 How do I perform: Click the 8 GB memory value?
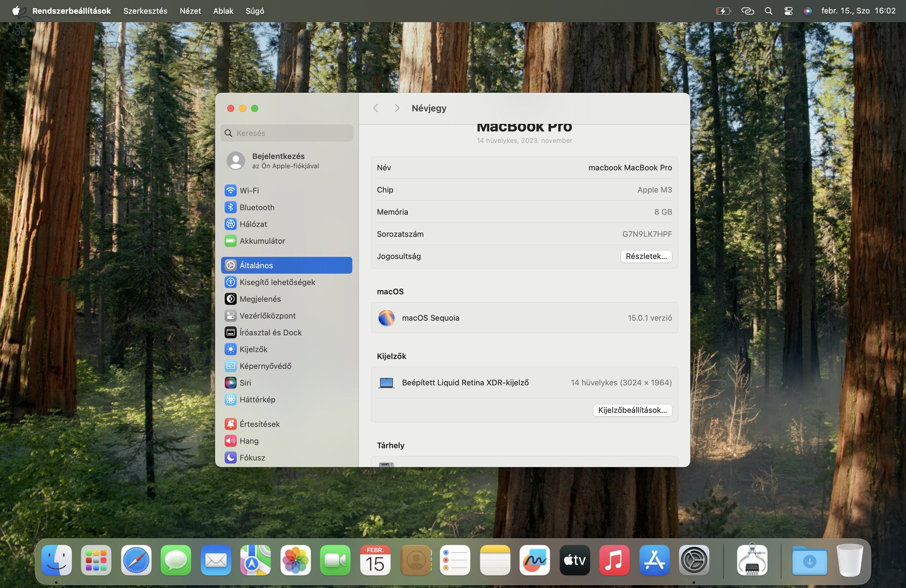point(663,212)
